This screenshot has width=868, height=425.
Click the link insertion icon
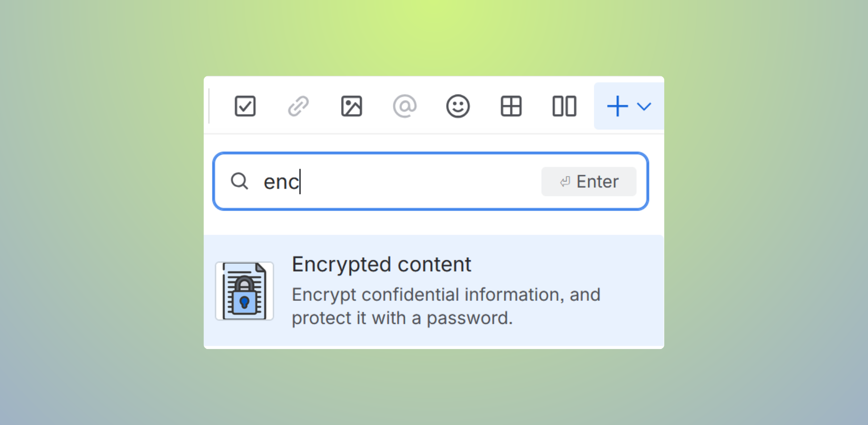coord(298,106)
